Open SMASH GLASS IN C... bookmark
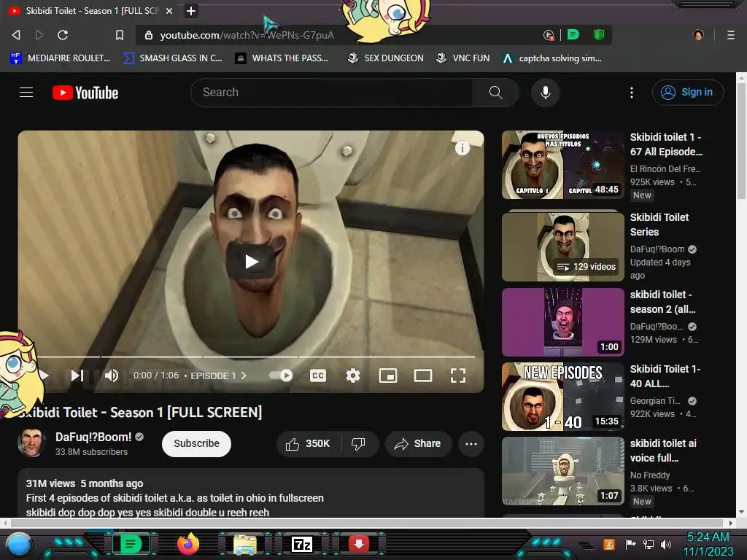Screen dimensions: 747x560 click(172, 58)
